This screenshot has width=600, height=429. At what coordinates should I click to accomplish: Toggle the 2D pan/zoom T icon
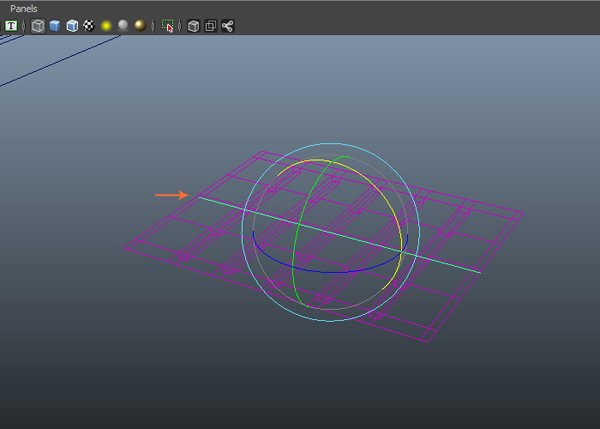point(11,26)
